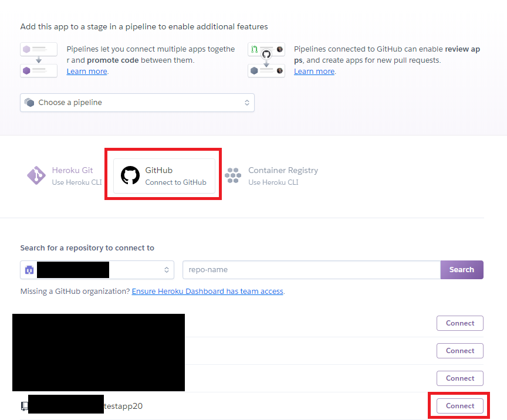This screenshot has height=420, width=507.
Task: Click the Container Registry hexagons icon
Action: [x=233, y=175]
